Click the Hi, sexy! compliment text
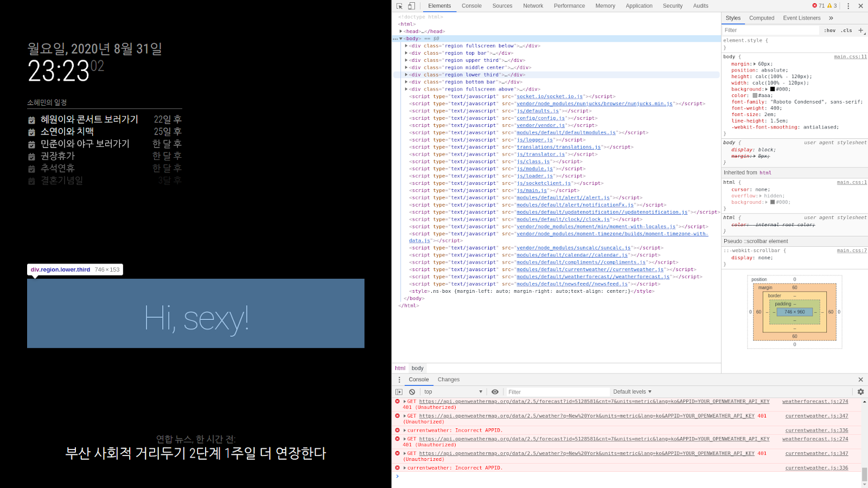 pyautogui.click(x=196, y=318)
